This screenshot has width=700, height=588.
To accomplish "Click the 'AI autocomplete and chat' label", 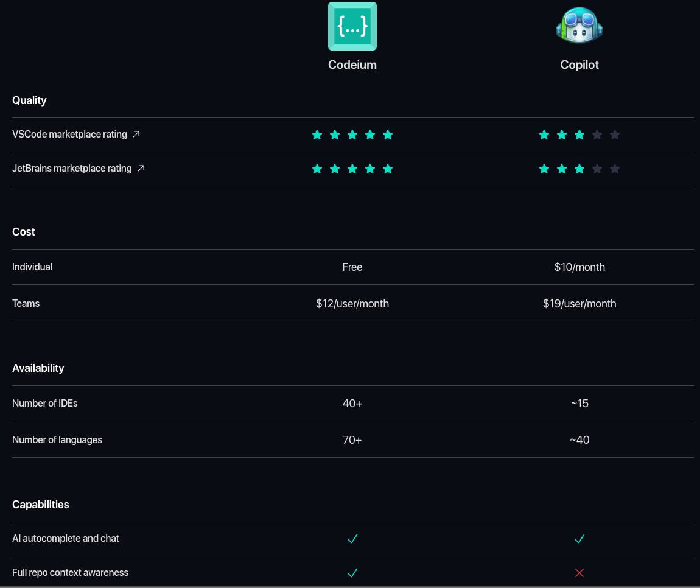I will 66,539.
